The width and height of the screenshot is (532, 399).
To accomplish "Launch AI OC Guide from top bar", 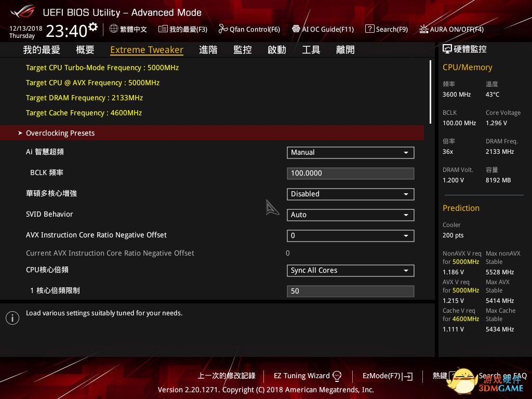I will [x=296, y=29].
